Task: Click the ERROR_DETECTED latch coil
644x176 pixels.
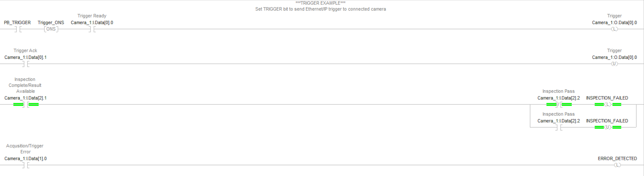Action: [x=617, y=165]
